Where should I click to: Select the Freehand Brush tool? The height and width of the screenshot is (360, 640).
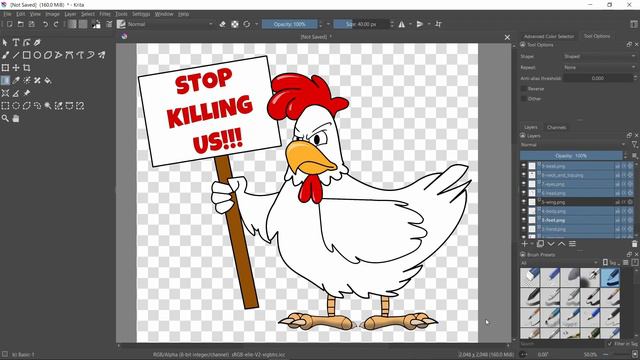5,55
